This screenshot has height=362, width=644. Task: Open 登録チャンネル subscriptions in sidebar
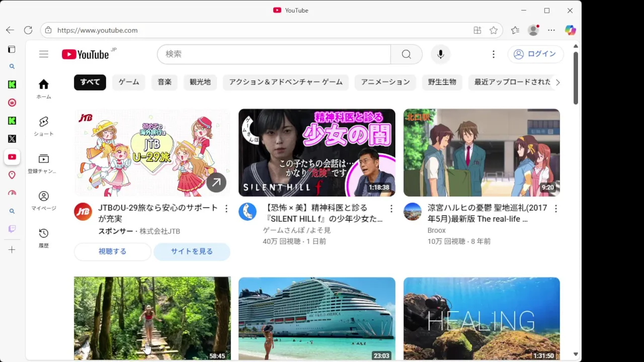(x=44, y=163)
